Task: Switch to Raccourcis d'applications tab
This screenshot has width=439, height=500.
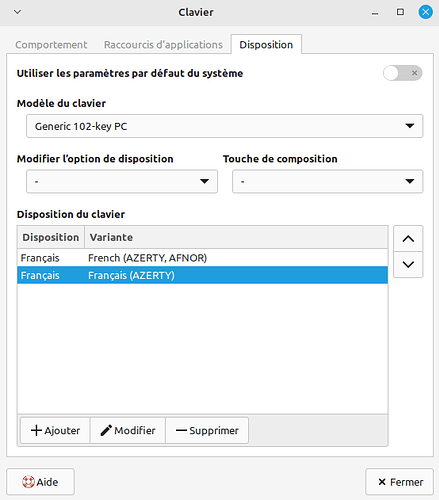Action: (x=163, y=45)
